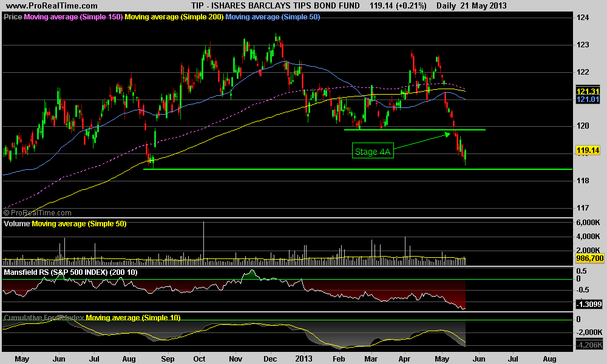The width and height of the screenshot is (607, 364).
Task: Click the 122 price axis label
Action: pos(583,72)
